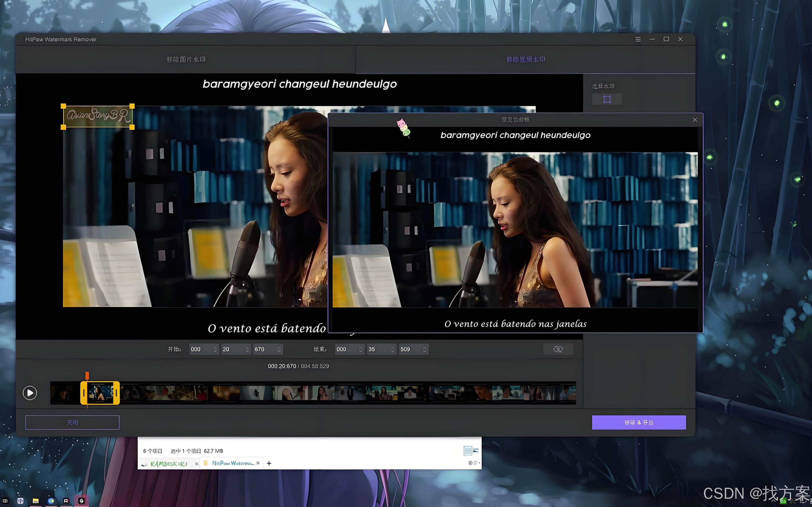
Task: Click the orange playhead marker on timeline
Action: [87, 375]
